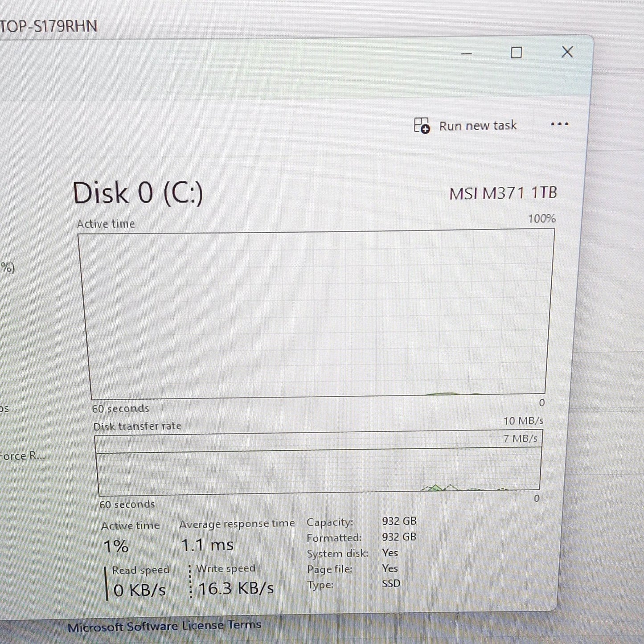This screenshot has width=644, height=644.
Task: Click the Disk transfer rate label
Action: tap(137, 427)
